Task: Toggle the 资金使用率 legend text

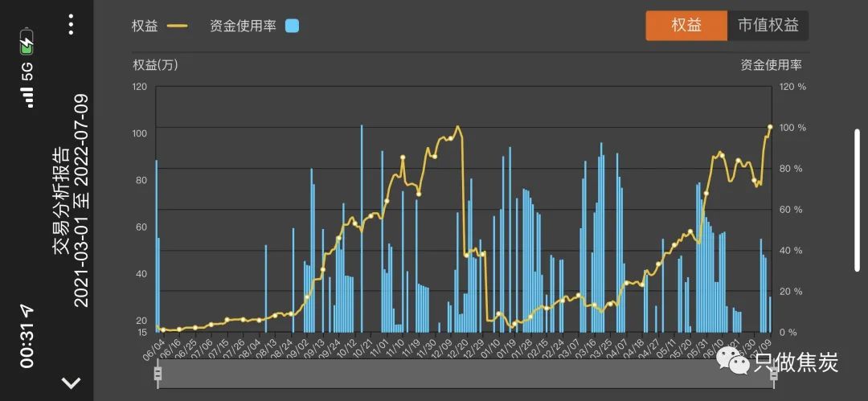Action: pyautogui.click(x=243, y=26)
